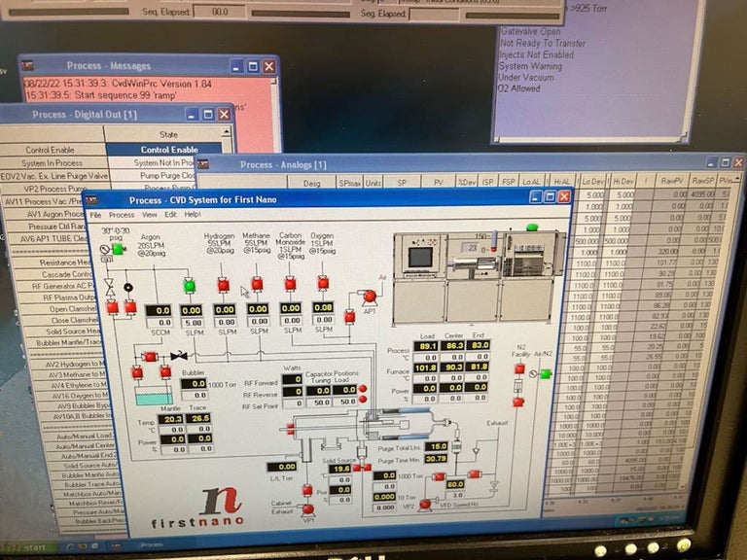Viewport: 747px width, 560px height.
Task: Click the Mantle temperature readout 20.3
Action: pyautogui.click(x=171, y=419)
